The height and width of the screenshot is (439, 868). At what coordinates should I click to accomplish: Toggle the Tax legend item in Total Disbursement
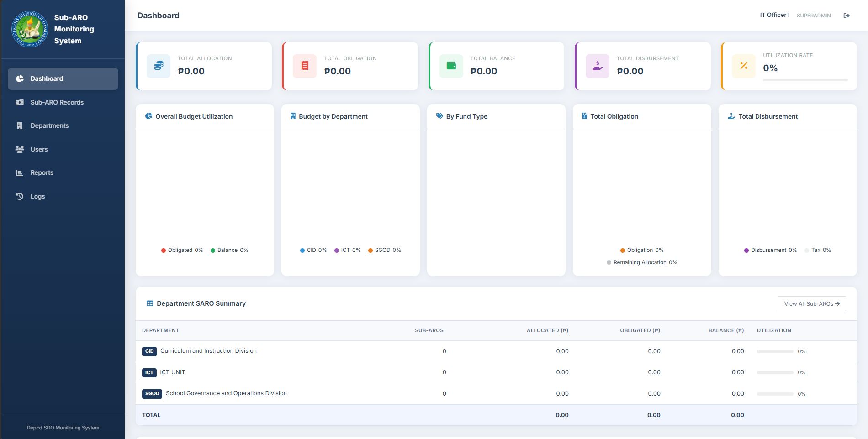(x=818, y=250)
